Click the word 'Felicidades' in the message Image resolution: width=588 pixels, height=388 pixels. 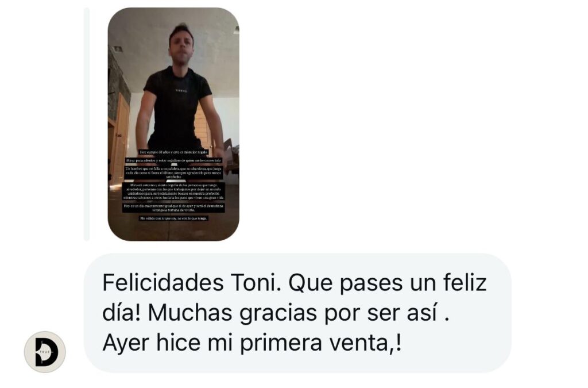click(x=163, y=282)
